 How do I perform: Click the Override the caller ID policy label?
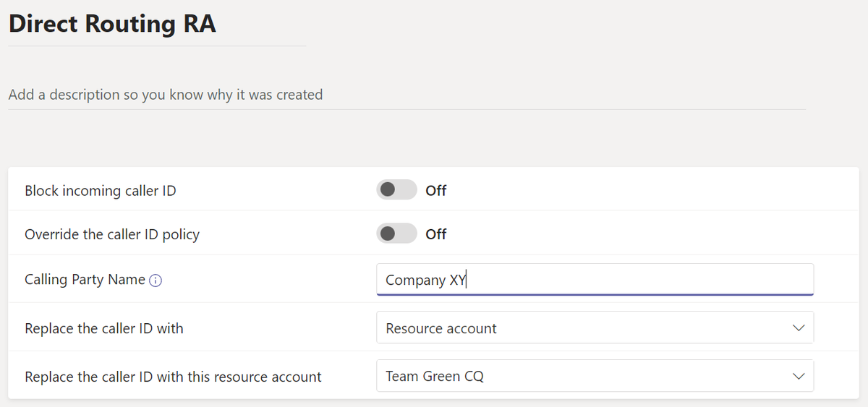[112, 234]
